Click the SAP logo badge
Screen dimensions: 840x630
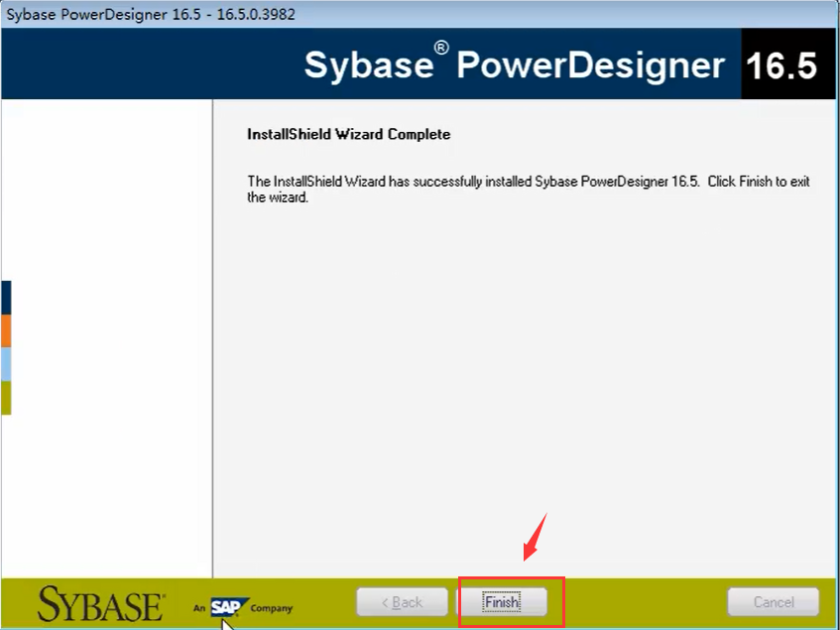229,607
